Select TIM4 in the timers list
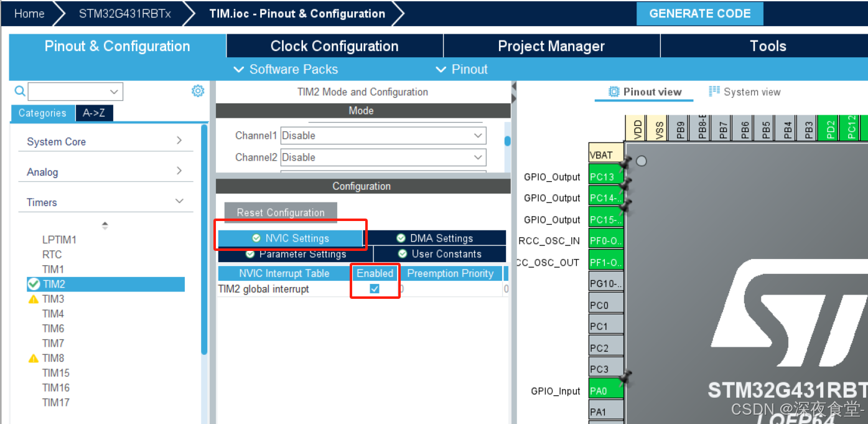This screenshot has width=868, height=424. [x=53, y=314]
